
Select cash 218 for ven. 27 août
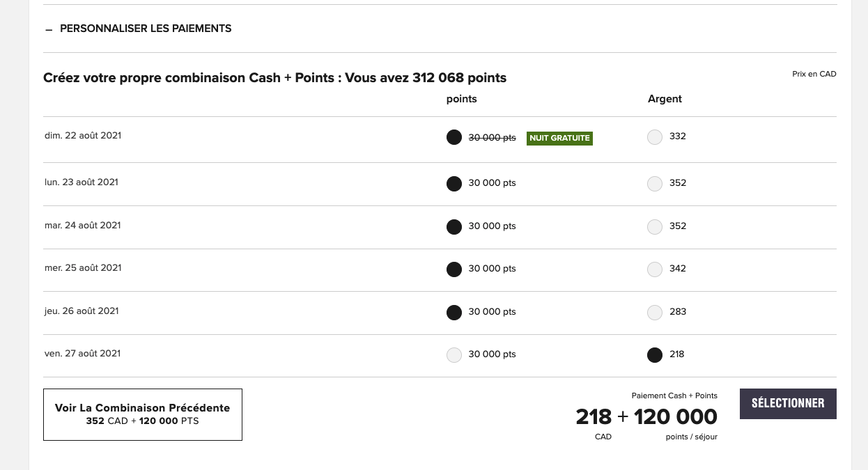pyautogui.click(x=655, y=355)
